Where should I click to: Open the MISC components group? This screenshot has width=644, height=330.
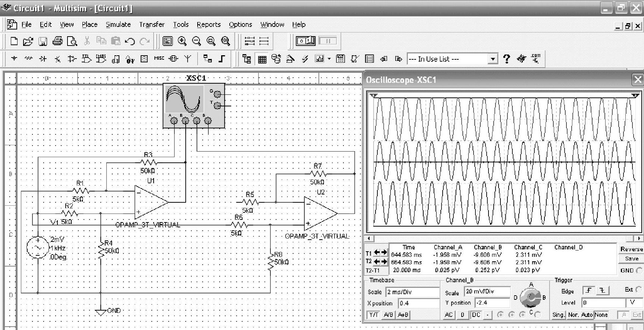point(159,59)
